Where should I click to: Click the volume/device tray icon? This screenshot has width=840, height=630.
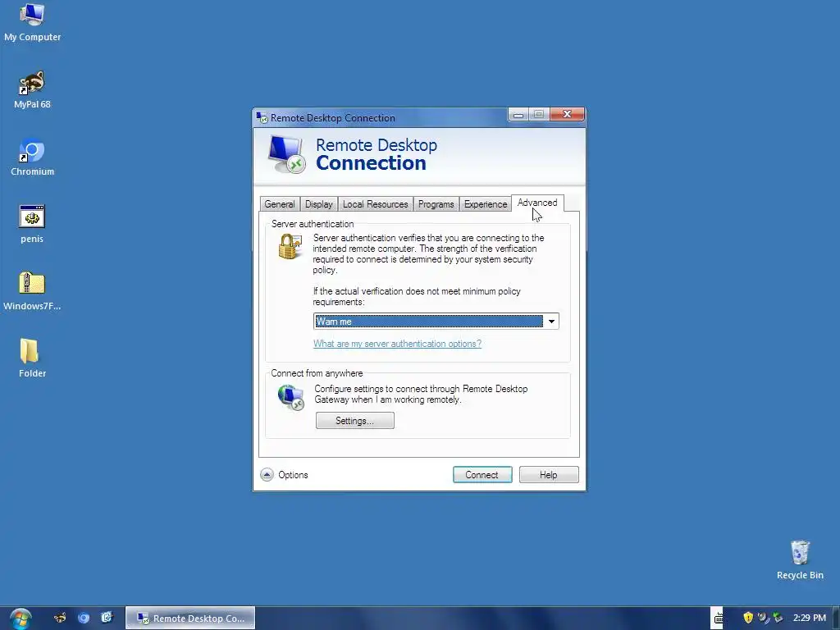(763, 618)
